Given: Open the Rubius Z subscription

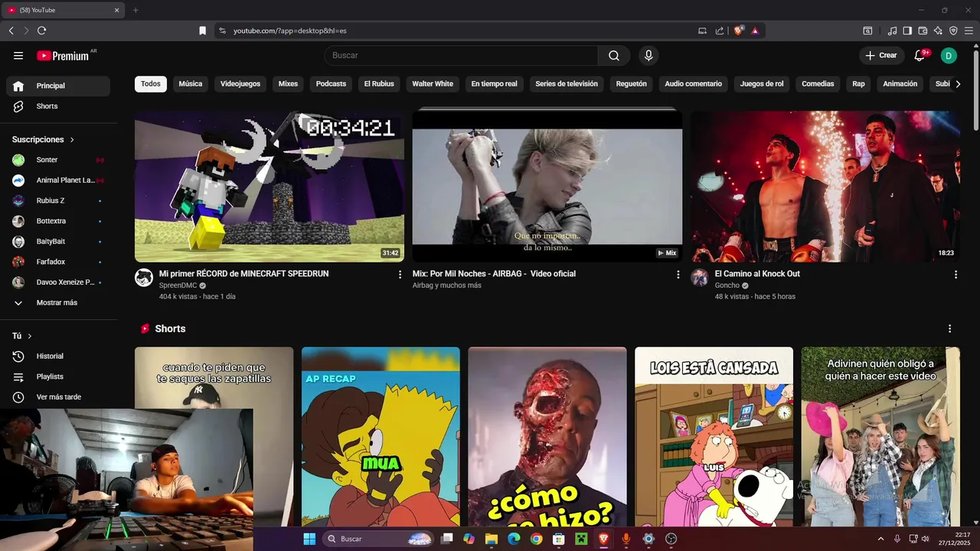Looking at the screenshot, I should click(58, 201).
